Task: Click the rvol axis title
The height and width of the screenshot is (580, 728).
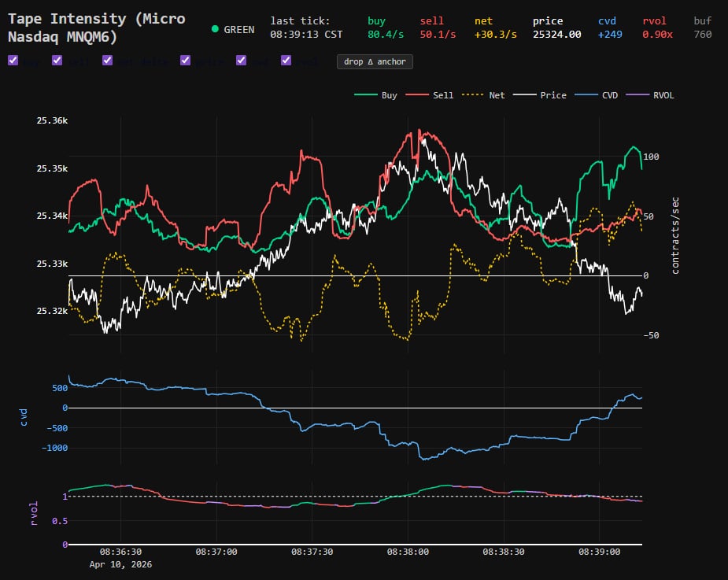Action: coord(34,514)
